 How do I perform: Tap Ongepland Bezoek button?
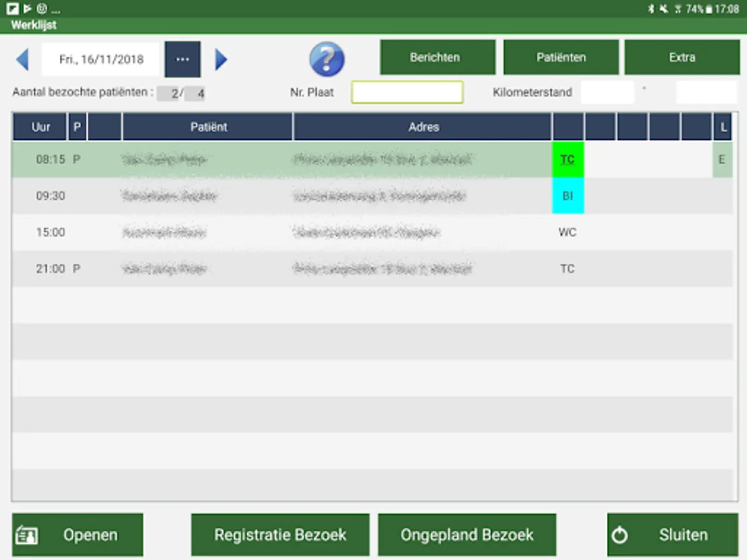click(x=467, y=534)
